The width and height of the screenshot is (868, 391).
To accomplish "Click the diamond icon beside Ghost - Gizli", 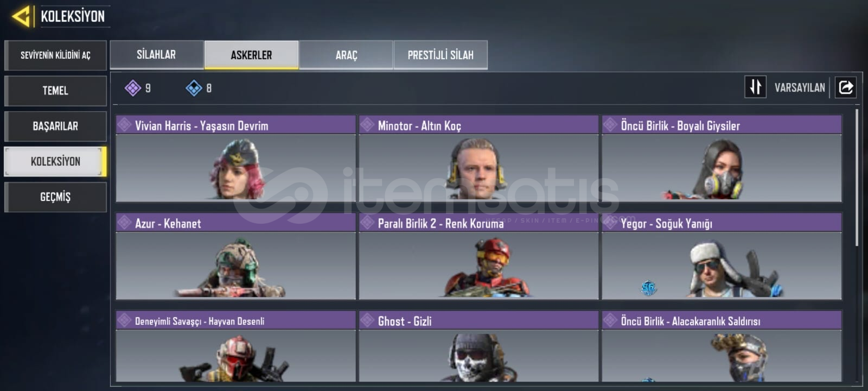I will [368, 320].
